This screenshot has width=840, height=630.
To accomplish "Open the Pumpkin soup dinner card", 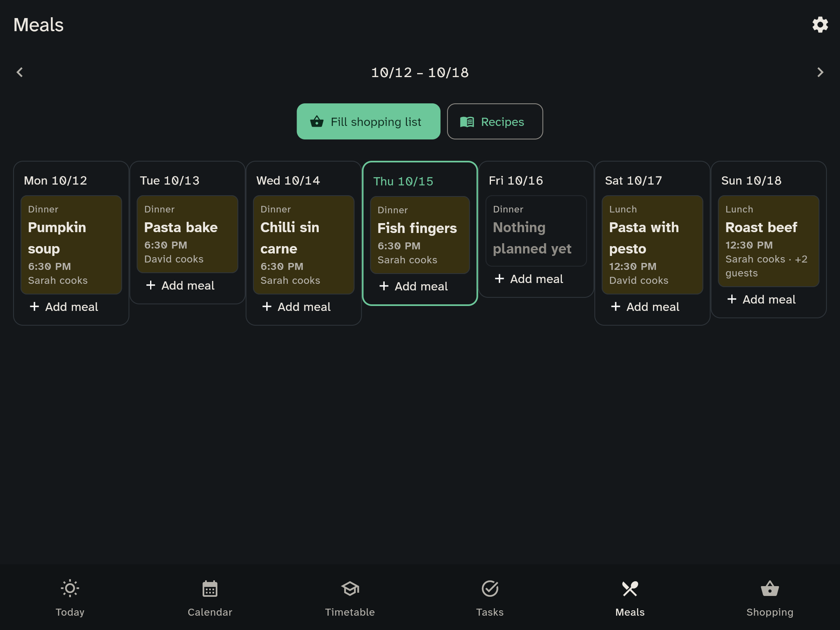I will click(71, 245).
